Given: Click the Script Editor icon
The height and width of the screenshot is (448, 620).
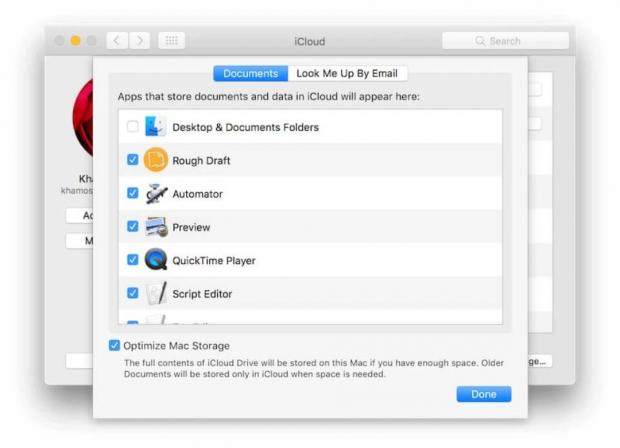Looking at the screenshot, I should coord(155,294).
